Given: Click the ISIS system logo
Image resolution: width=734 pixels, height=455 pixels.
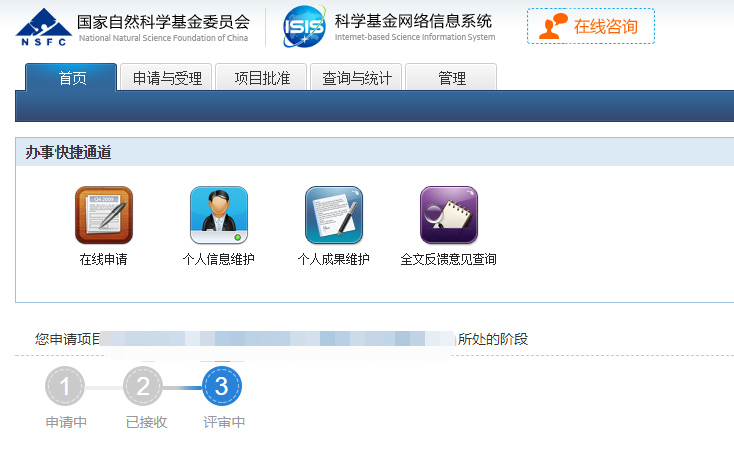Looking at the screenshot, I should (304, 26).
